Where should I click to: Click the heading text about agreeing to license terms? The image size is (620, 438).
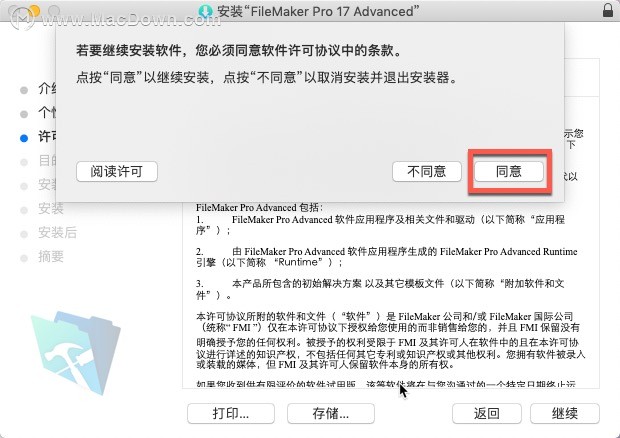[239, 50]
